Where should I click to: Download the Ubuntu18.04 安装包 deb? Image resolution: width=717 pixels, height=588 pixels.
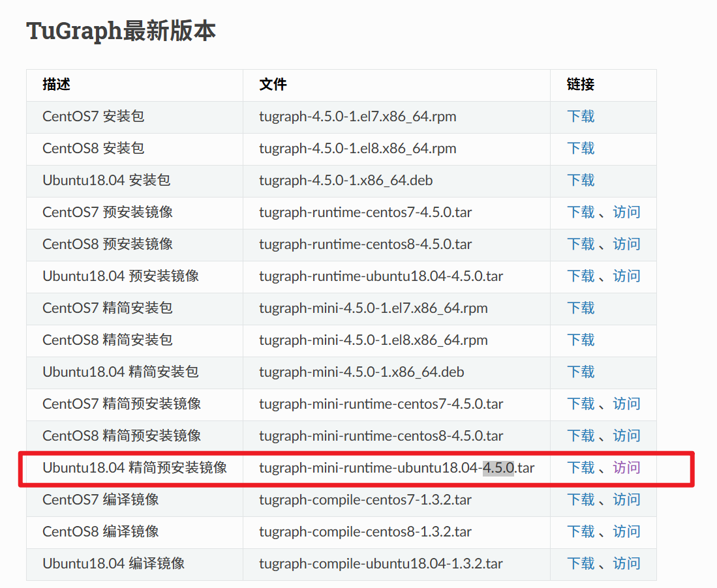(x=581, y=181)
